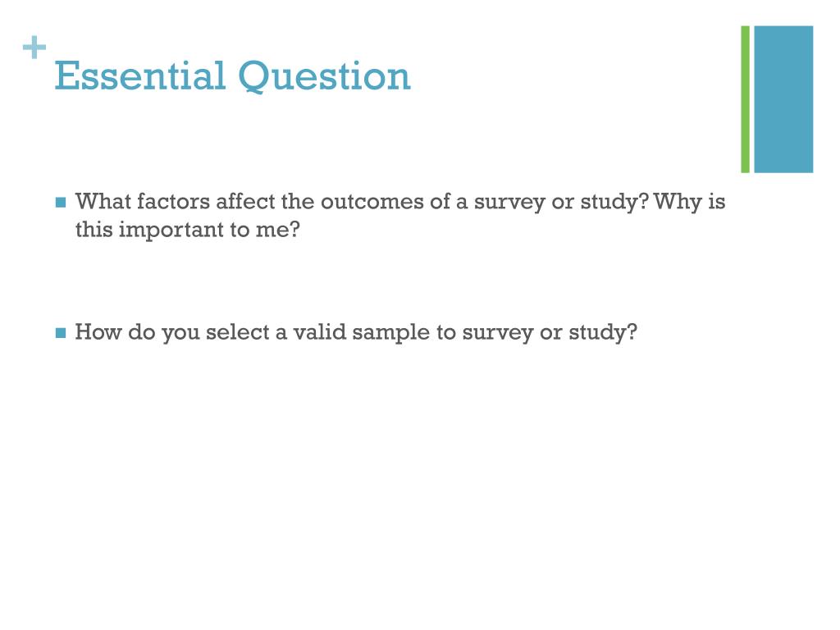
Task: Click the first square bullet marker
Action: [60, 203]
